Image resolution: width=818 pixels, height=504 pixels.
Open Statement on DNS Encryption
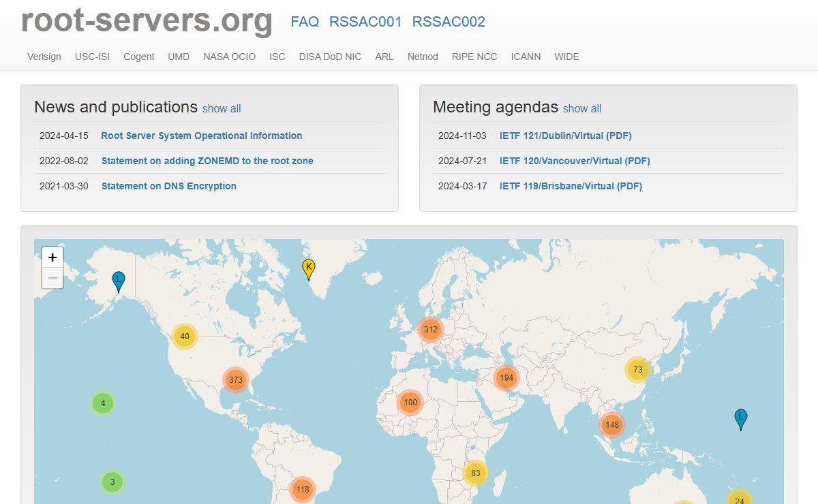coord(169,186)
